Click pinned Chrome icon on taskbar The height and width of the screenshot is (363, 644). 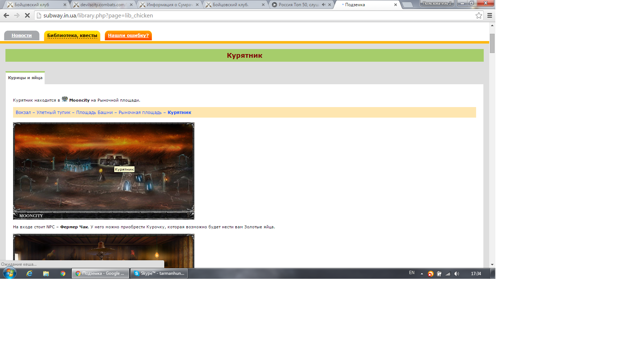[63, 273]
